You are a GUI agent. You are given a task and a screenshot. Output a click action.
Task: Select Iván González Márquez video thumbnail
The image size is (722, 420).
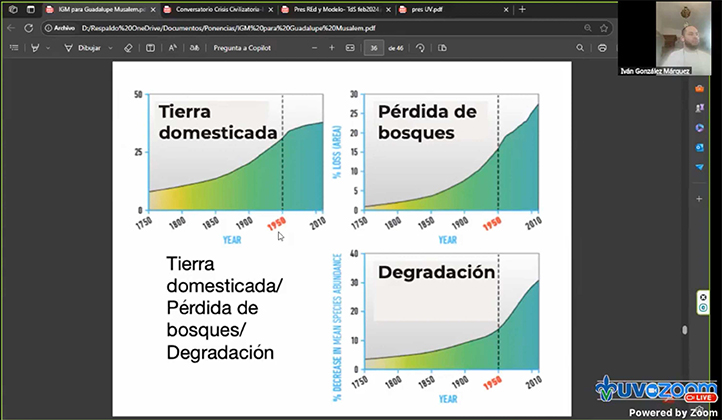click(664, 38)
